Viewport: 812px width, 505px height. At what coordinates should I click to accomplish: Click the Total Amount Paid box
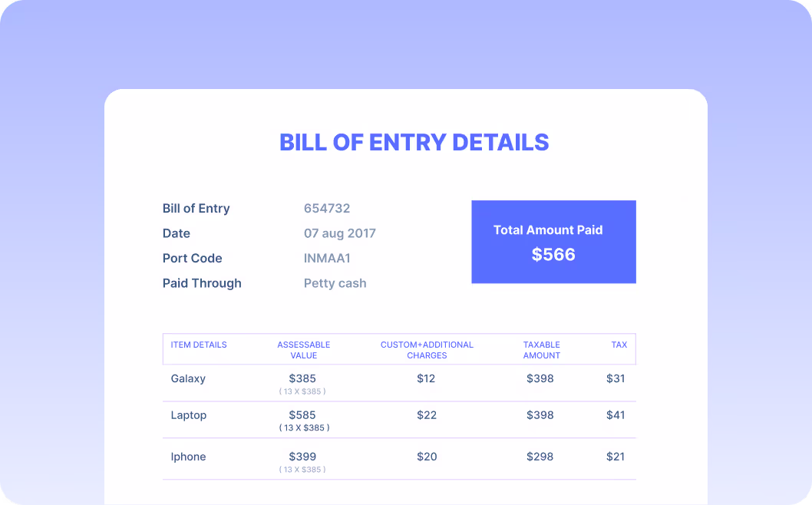pyautogui.click(x=553, y=242)
